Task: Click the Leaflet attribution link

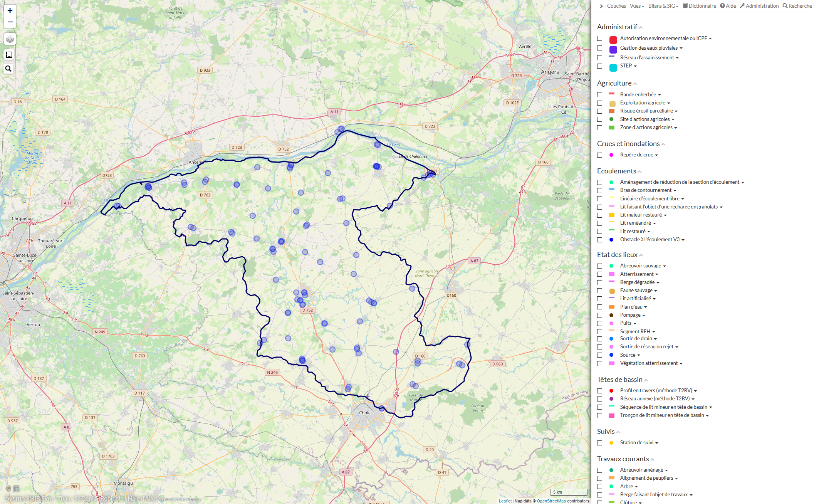Action: click(x=505, y=501)
